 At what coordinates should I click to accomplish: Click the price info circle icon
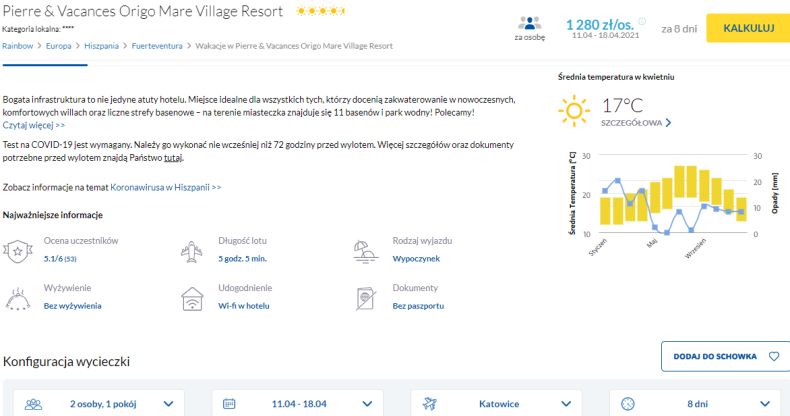(642, 21)
